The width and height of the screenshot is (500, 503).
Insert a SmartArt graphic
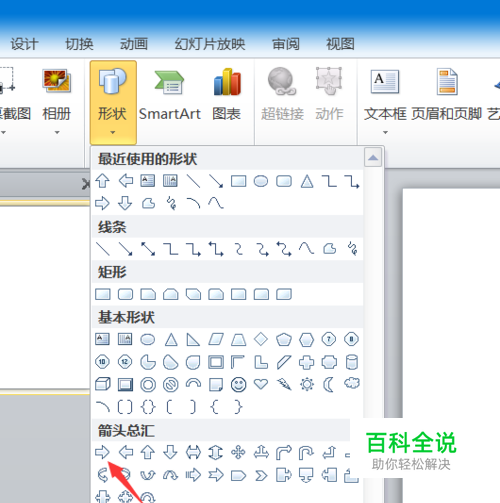[x=170, y=95]
